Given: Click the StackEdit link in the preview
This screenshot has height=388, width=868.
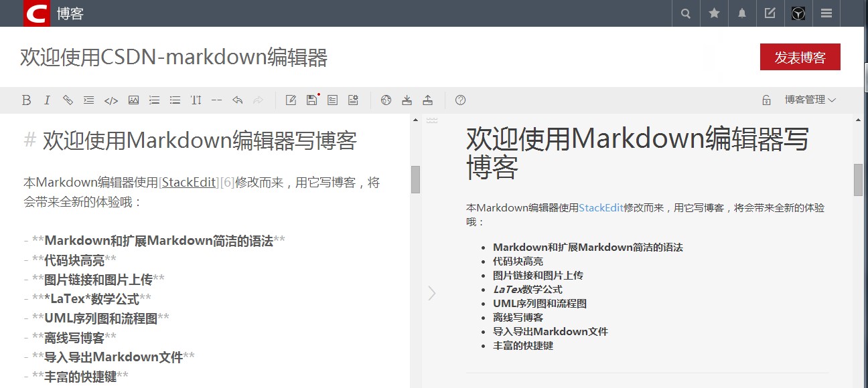Looking at the screenshot, I should coord(601,208).
